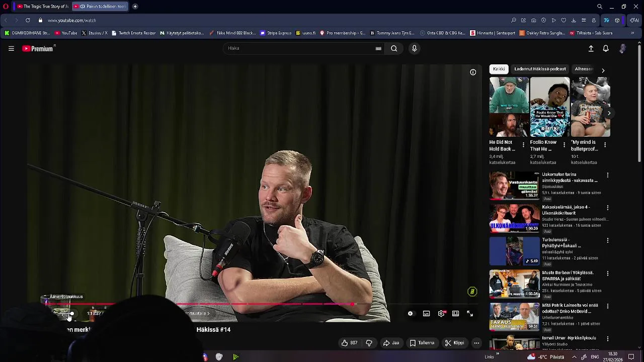Open Opera main menu icon
Image resolution: width=644 pixels, height=362 pixels.
[6, 7]
